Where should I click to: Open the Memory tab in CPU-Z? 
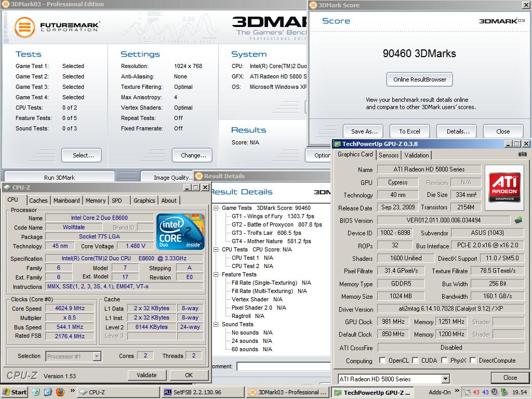coord(96,201)
